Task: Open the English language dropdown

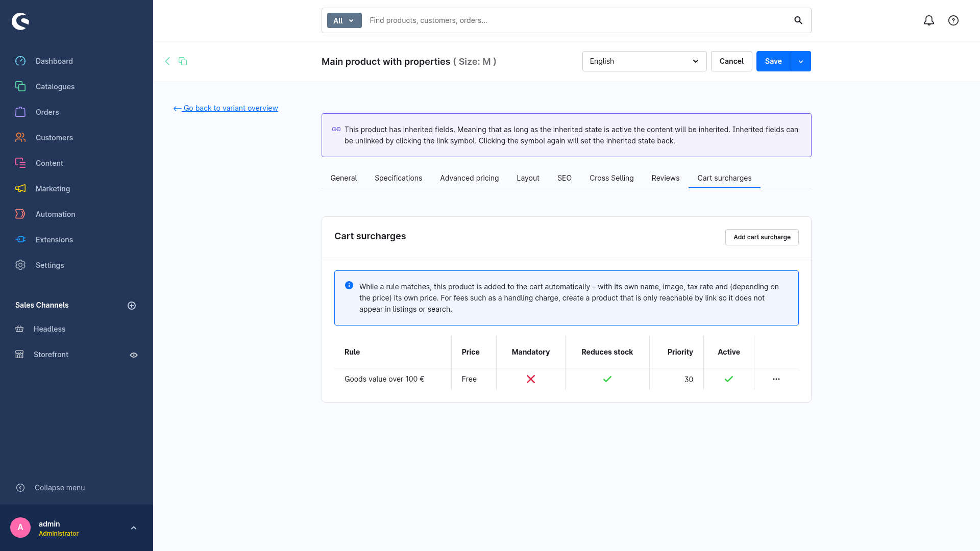Action: (x=644, y=61)
